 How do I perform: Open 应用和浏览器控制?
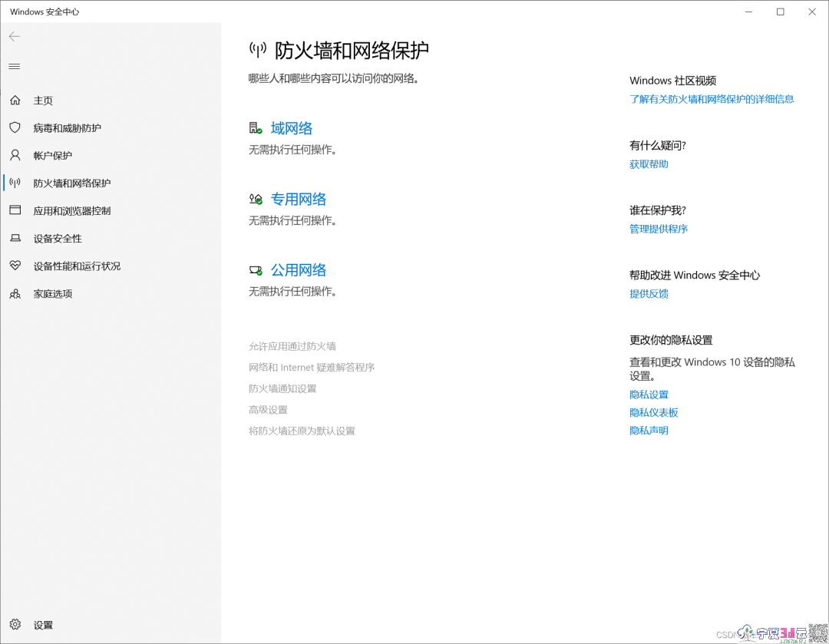(x=72, y=211)
